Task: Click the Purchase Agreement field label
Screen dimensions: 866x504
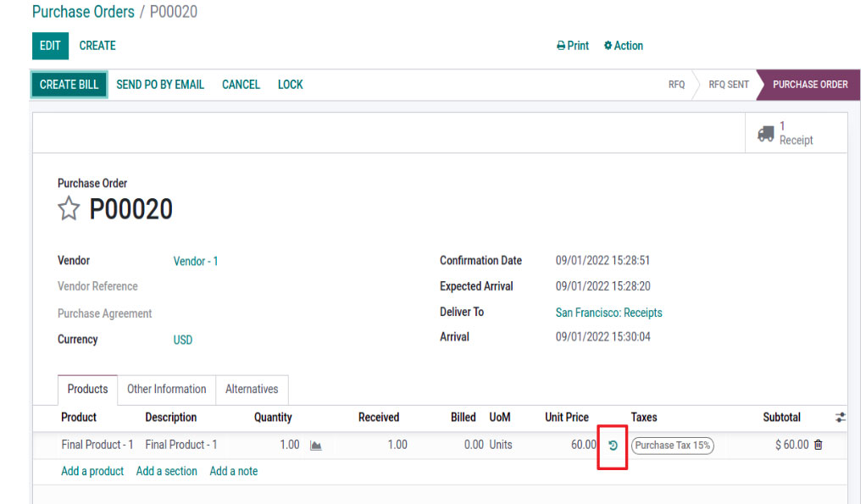Action: pos(104,313)
